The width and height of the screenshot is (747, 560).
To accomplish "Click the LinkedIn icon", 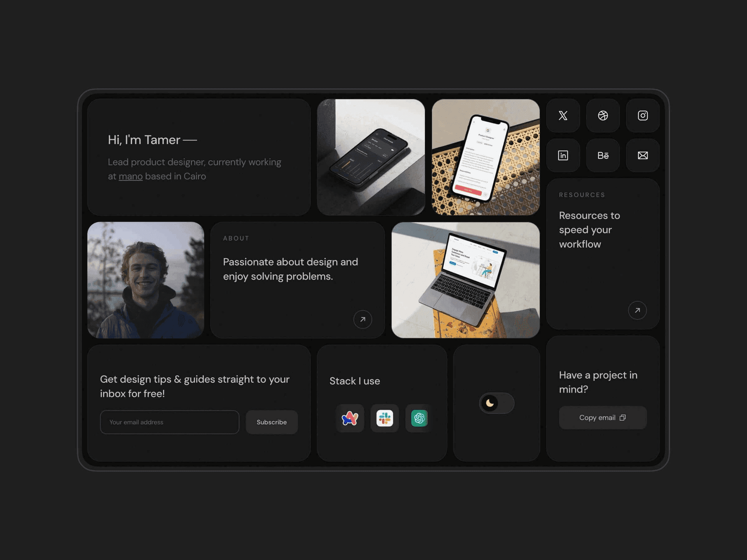I will coord(563,155).
